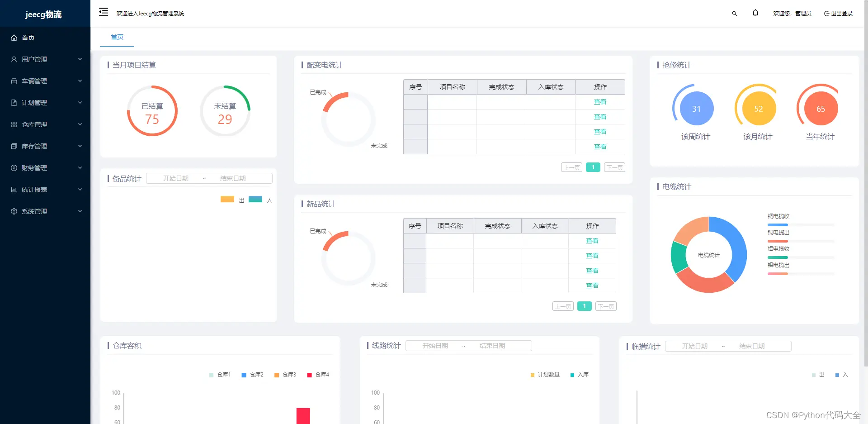Viewport: 868px width, 424px height.
Task: Click 开始日期 field in 临措统计
Action: (x=695, y=346)
